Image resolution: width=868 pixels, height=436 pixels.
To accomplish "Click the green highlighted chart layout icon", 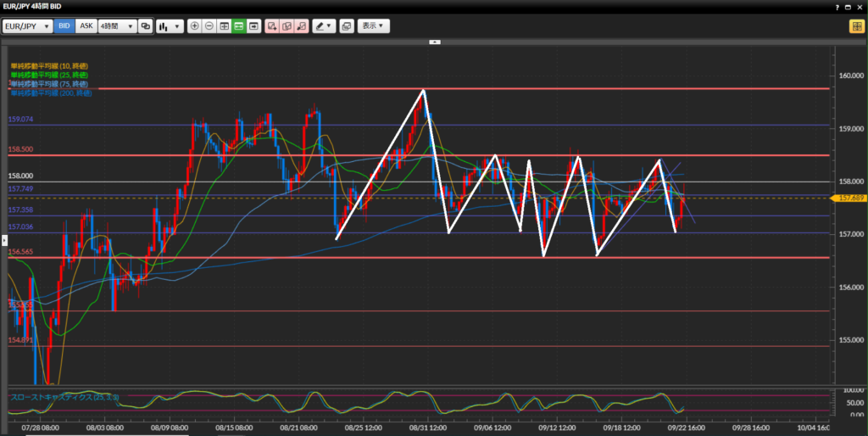I will 239,26.
